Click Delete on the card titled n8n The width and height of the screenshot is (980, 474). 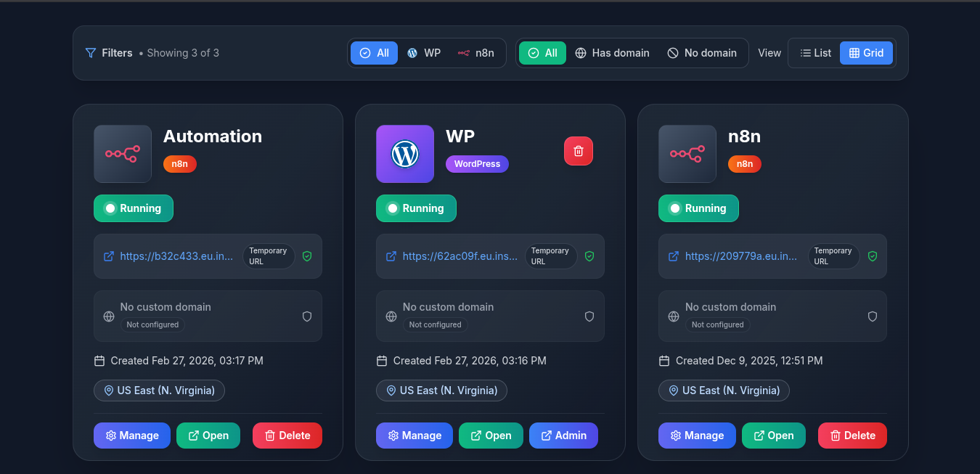852,436
